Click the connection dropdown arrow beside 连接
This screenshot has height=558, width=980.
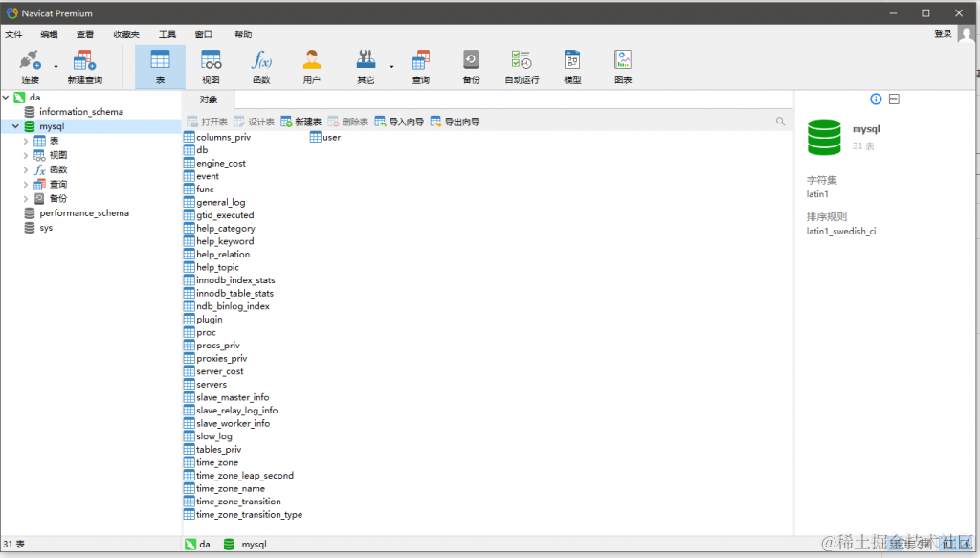56,66
